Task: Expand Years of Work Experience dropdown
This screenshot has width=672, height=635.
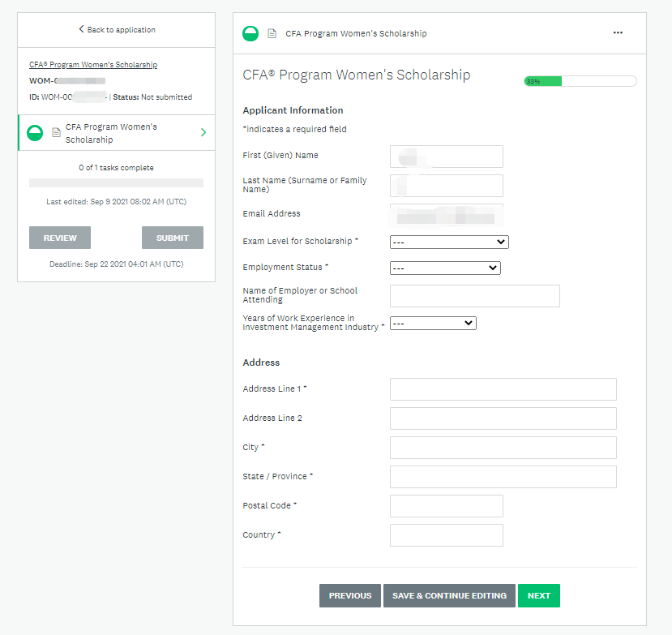Action: (x=433, y=323)
